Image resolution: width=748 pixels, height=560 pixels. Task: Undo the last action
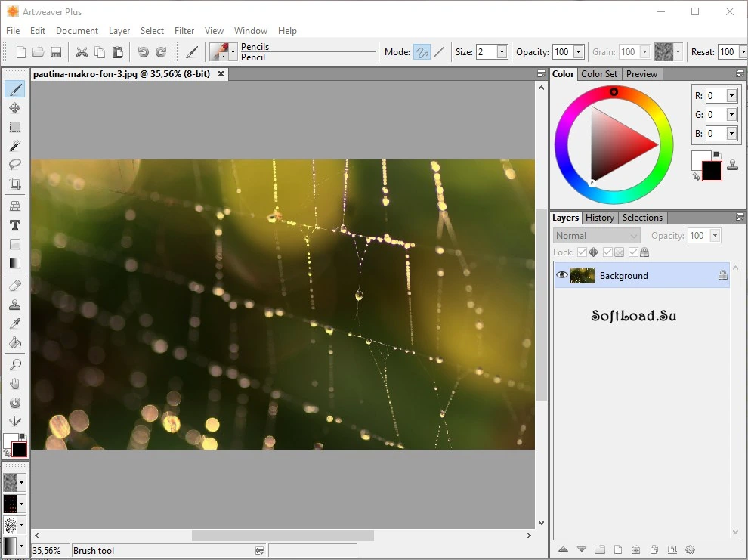[143, 52]
